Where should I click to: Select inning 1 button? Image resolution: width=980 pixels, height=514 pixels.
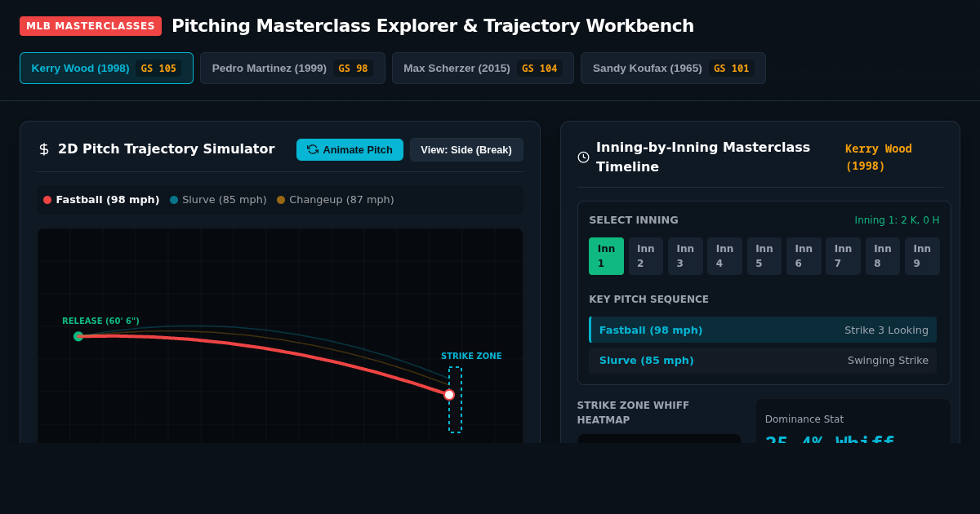point(606,256)
